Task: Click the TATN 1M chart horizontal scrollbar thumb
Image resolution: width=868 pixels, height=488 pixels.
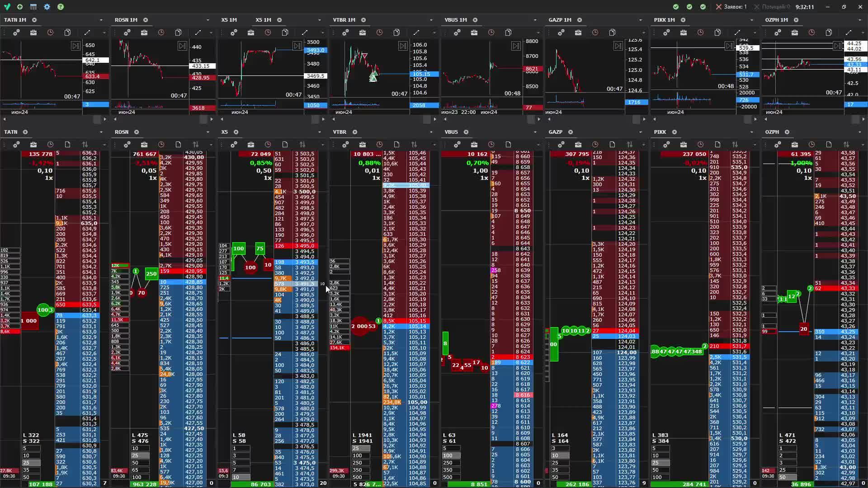Action: pos(97,119)
